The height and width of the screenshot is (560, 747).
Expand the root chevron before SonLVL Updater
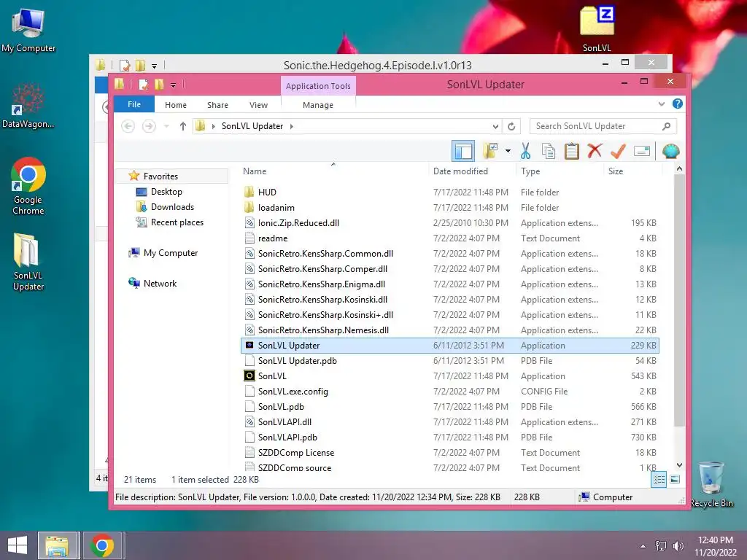point(214,126)
